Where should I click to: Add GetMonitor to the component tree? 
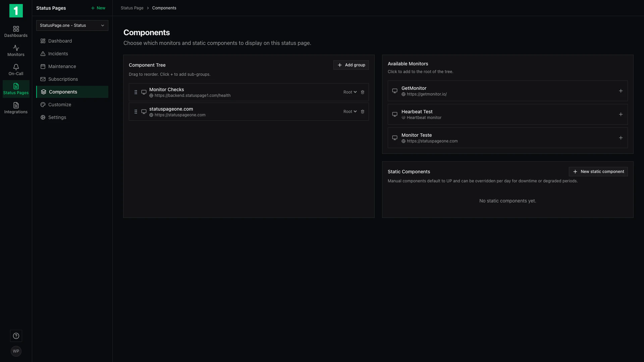pyautogui.click(x=621, y=91)
